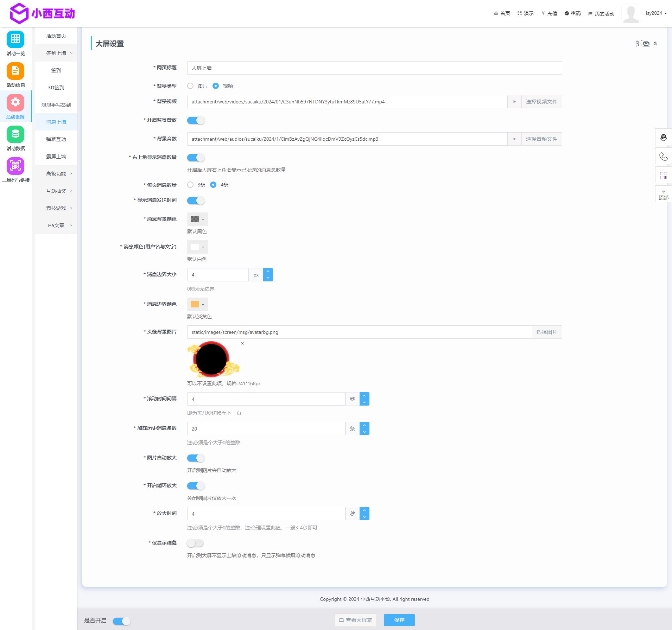Select 视频 background type
The height and width of the screenshot is (630, 672).
(x=216, y=86)
